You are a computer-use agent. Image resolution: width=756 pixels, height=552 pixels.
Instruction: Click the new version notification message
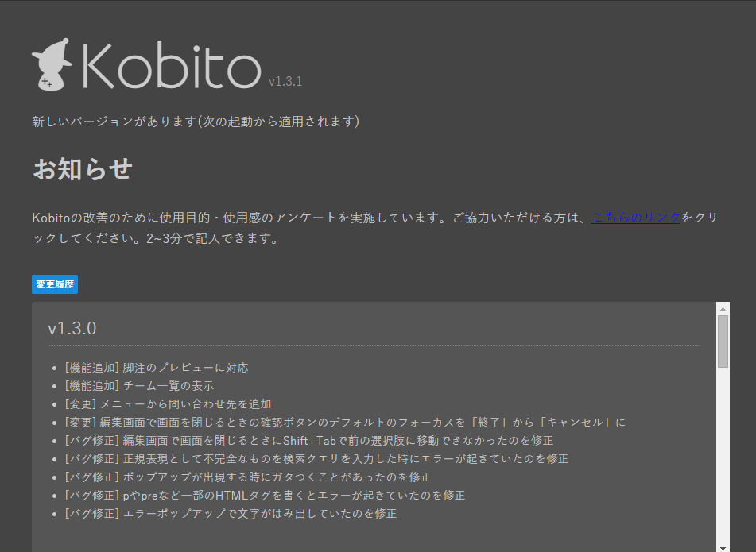pyautogui.click(x=195, y=122)
